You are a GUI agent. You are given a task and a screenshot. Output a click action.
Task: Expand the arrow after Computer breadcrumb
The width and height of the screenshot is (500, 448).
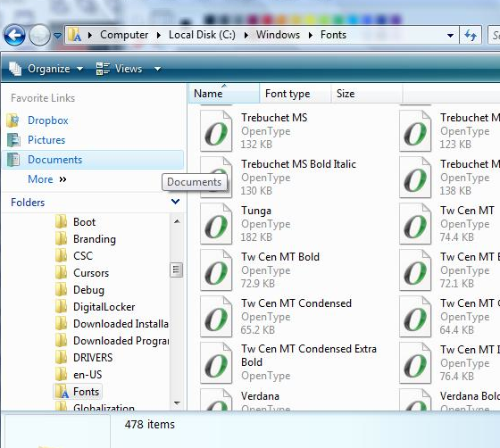pyautogui.click(x=159, y=35)
